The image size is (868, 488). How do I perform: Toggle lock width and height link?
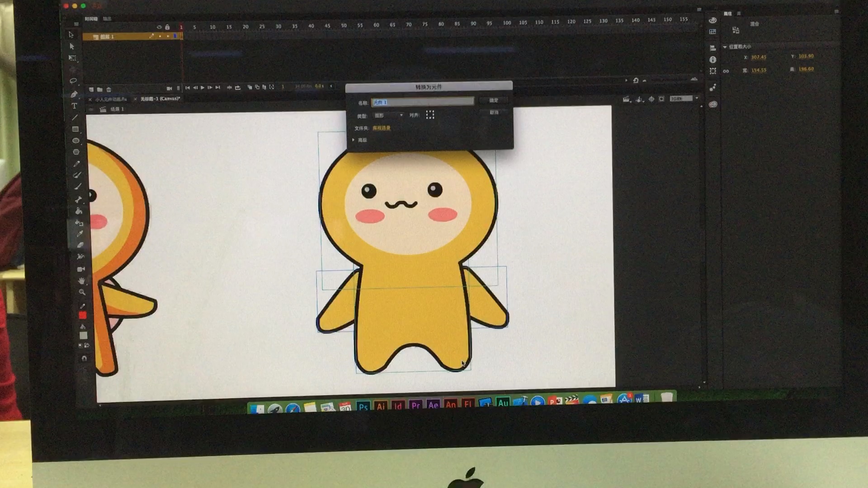(x=726, y=71)
